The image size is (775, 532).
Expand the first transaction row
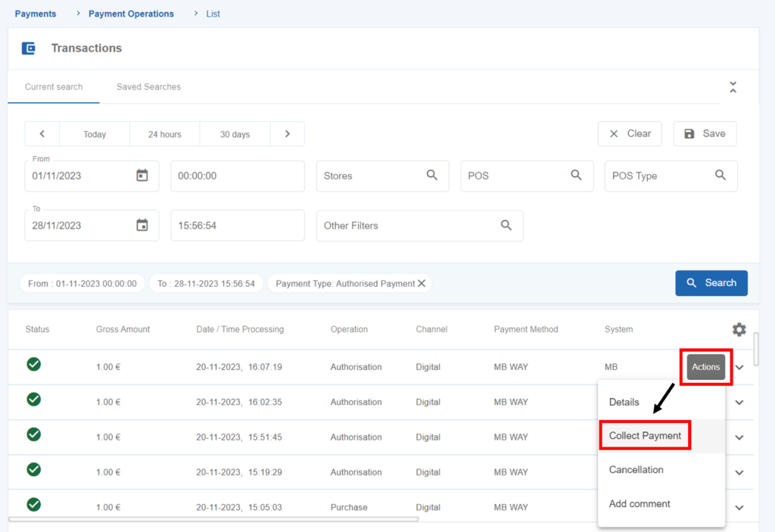click(739, 368)
